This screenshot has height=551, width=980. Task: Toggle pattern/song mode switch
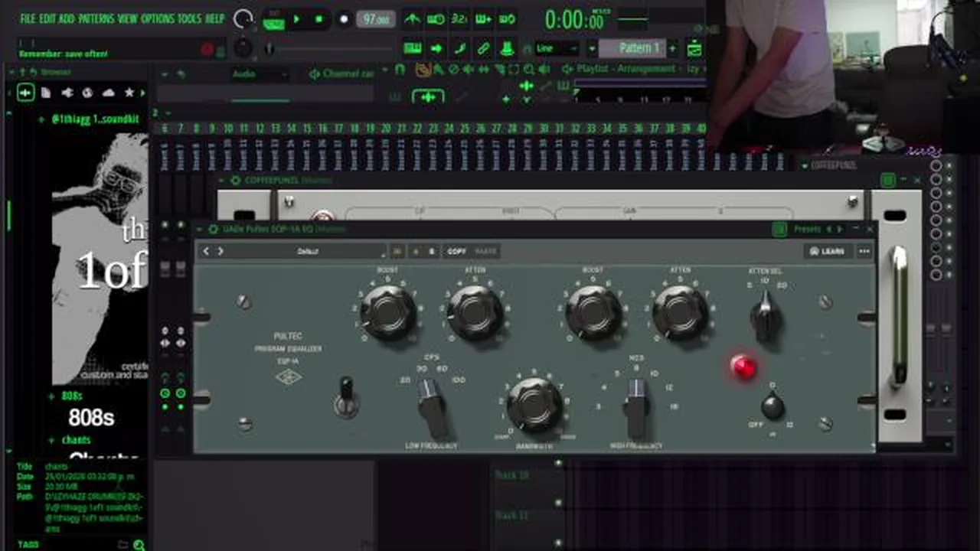[273, 20]
